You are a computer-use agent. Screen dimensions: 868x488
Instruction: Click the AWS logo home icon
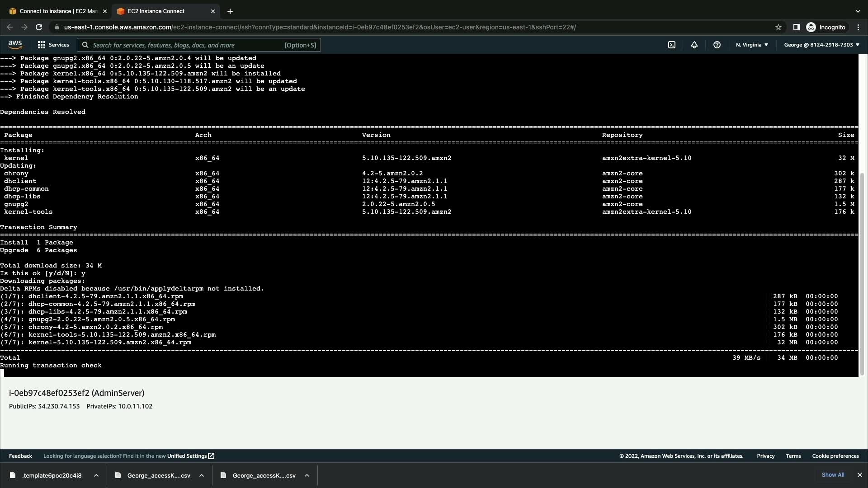pos(15,44)
